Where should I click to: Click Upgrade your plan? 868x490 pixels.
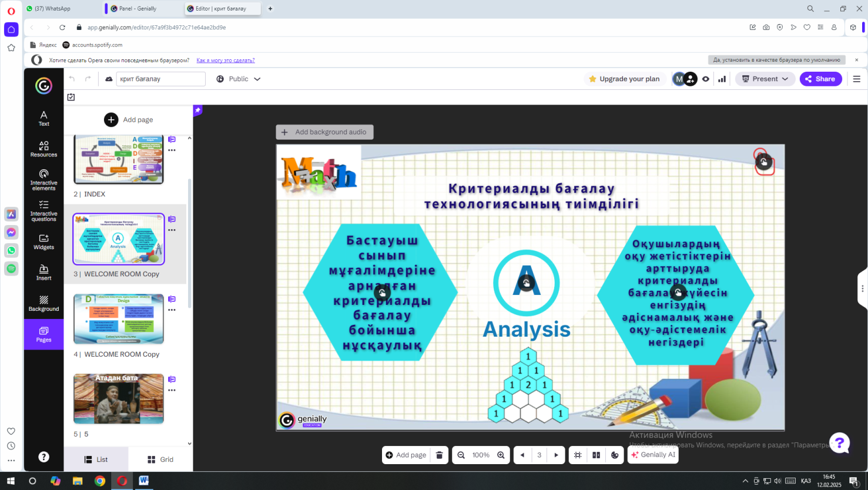pos(624,79)
